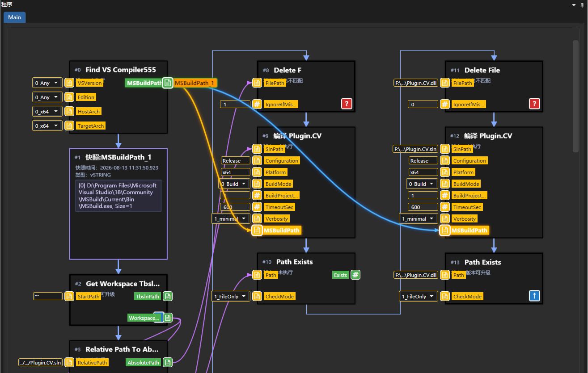Viewport: 588px width, 373px height.
Task: Open Verbosity 1_minimal dropdown on node #12
Action: click(419, 218)
